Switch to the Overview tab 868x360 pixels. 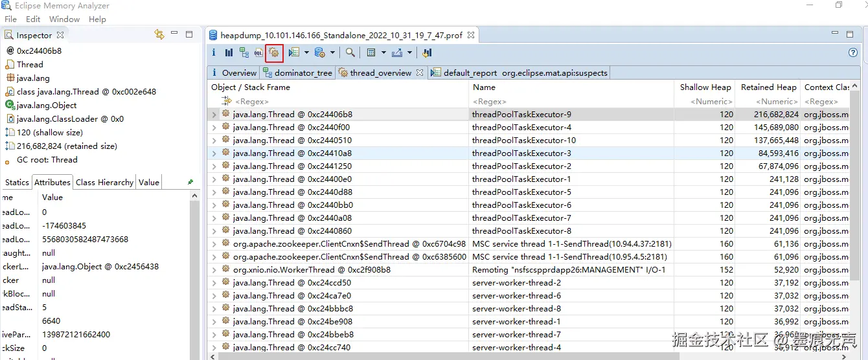pos(233,73)
